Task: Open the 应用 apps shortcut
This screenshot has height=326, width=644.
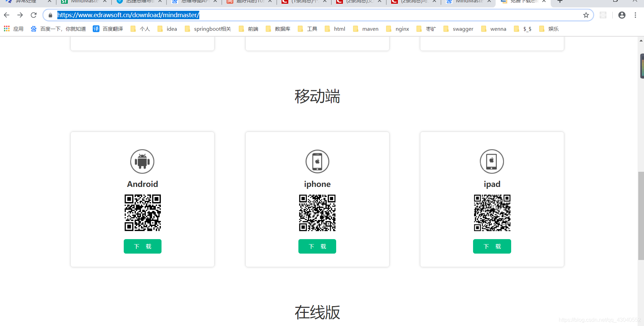Action: [x=14, y=29]
